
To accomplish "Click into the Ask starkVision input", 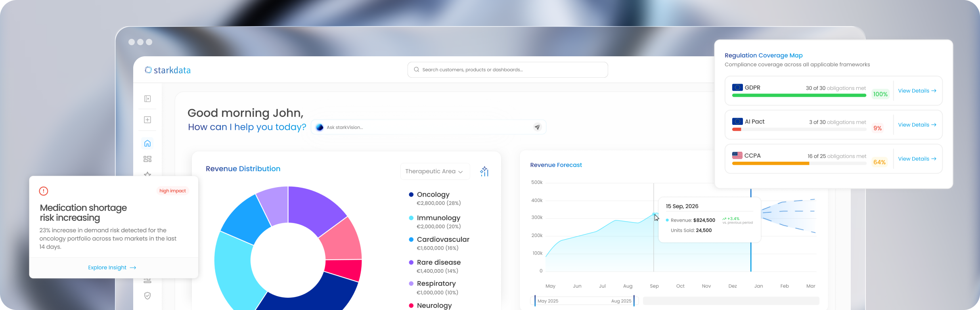I will (x=428, y=127).
